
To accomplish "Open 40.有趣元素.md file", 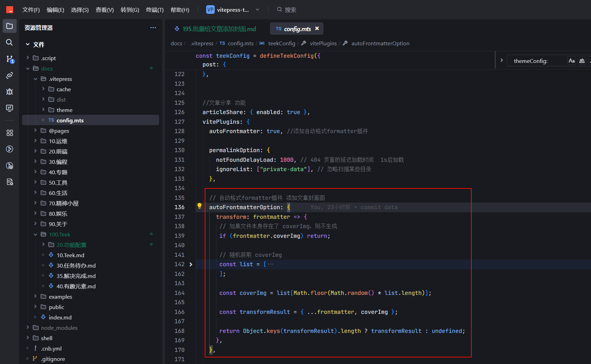I will (x=76, y=286).
